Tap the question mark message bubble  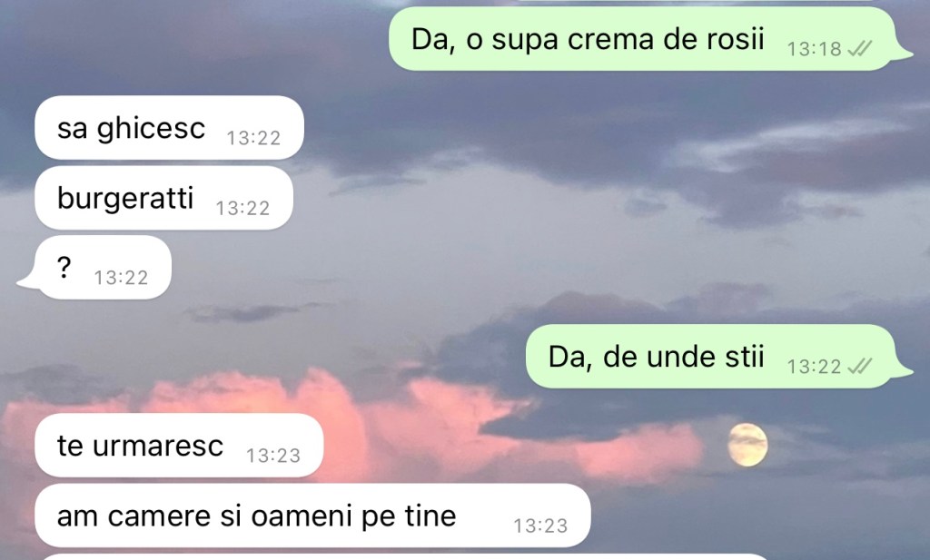(x=94, y=267)
